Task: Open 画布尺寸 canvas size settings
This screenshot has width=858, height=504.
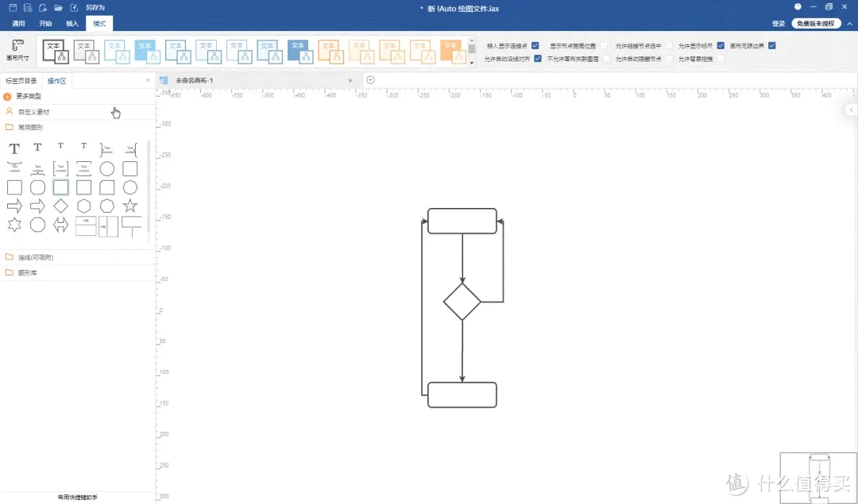Action: (x=17, y=50)
